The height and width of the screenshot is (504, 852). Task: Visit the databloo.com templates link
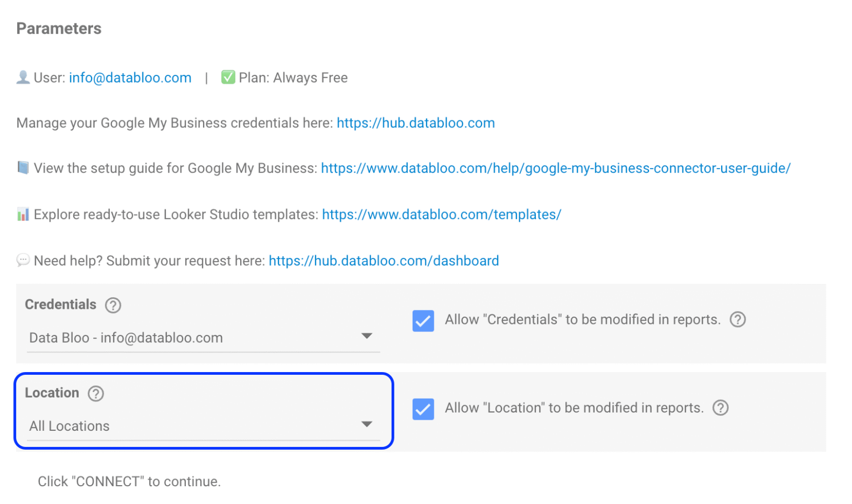[x=442, y=215]
